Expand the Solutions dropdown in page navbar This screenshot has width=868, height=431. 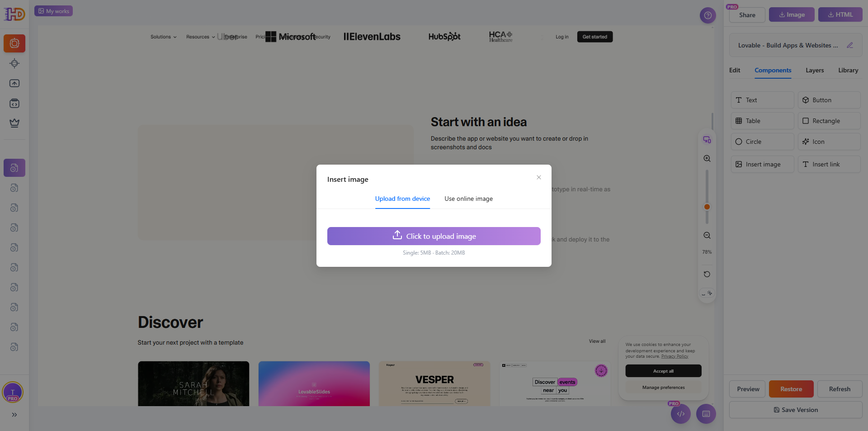[x=163, y=37]
